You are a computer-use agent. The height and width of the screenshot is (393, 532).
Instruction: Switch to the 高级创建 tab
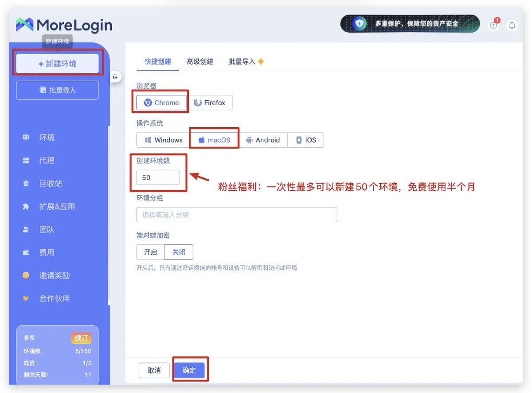tap(200, 62)
